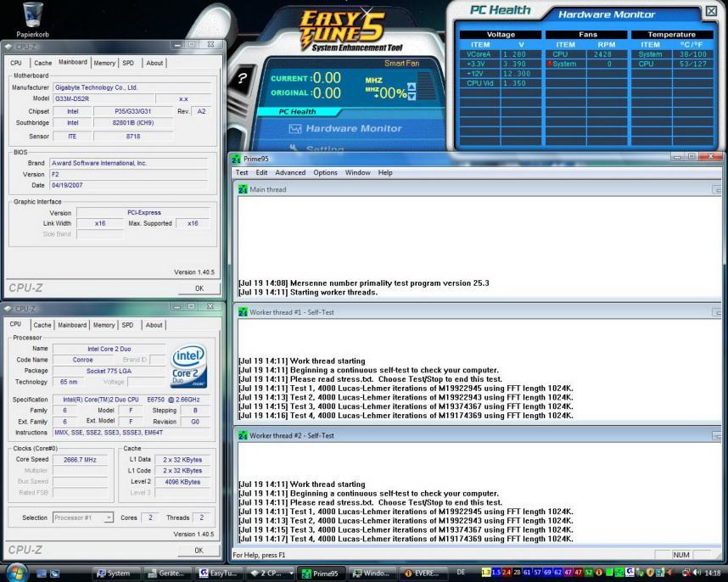Viewport: 728px width, 582px height.
Task: Restore the Worker thread #2 child window
Action: click(717, 435)
